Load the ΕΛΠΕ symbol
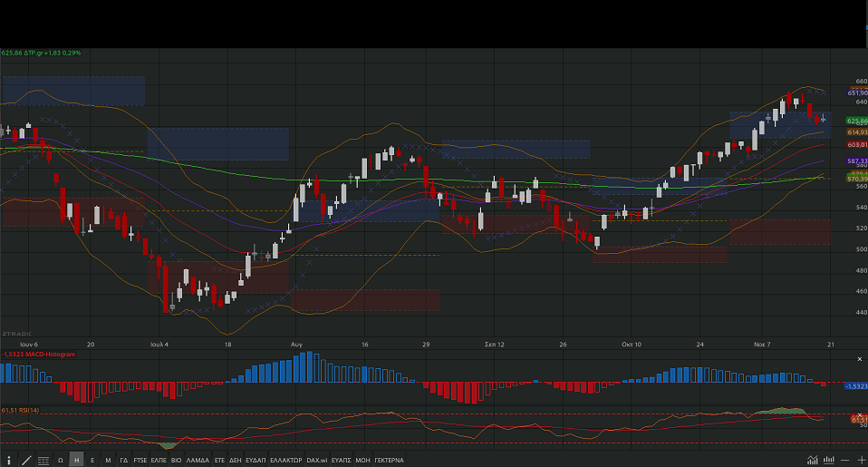The width and height of the screenshot is (868, 467). [159, 461]
